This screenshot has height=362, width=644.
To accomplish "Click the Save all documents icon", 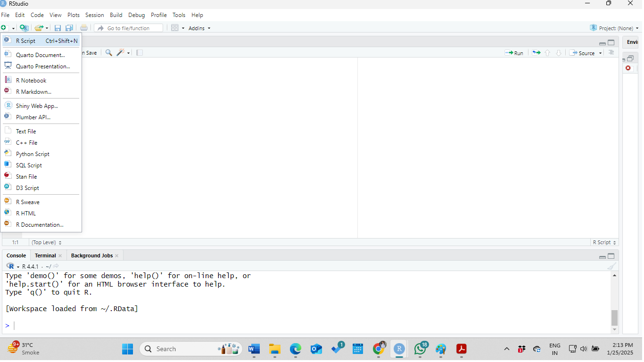I will click(x=69, y=28).
